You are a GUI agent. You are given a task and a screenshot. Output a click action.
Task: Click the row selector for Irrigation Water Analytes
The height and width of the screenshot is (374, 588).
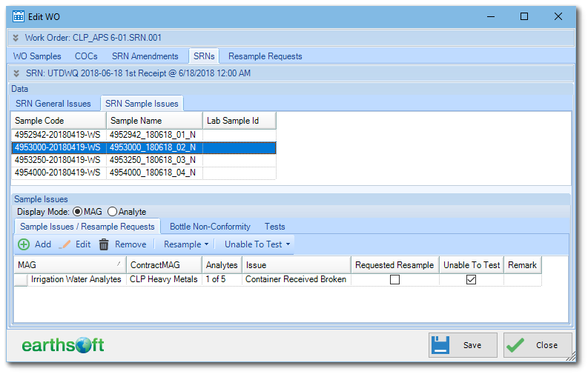(21, 280)
